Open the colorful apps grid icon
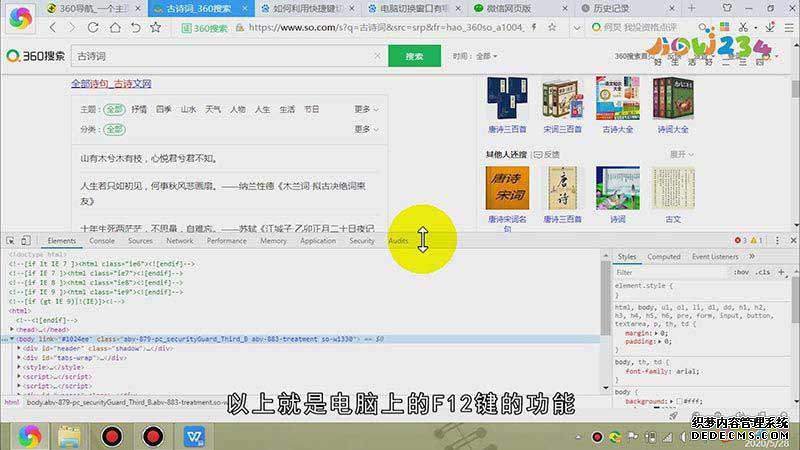 point(724,27)
